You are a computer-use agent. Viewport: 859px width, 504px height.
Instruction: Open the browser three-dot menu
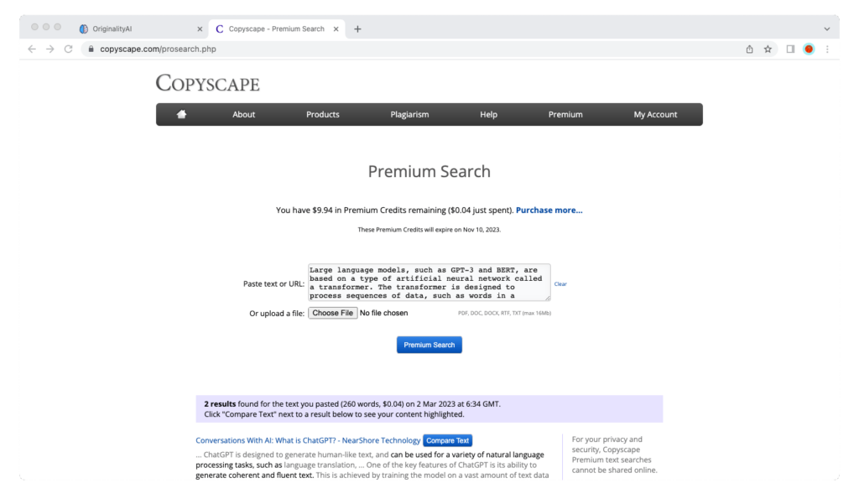(x=827, y=49)
